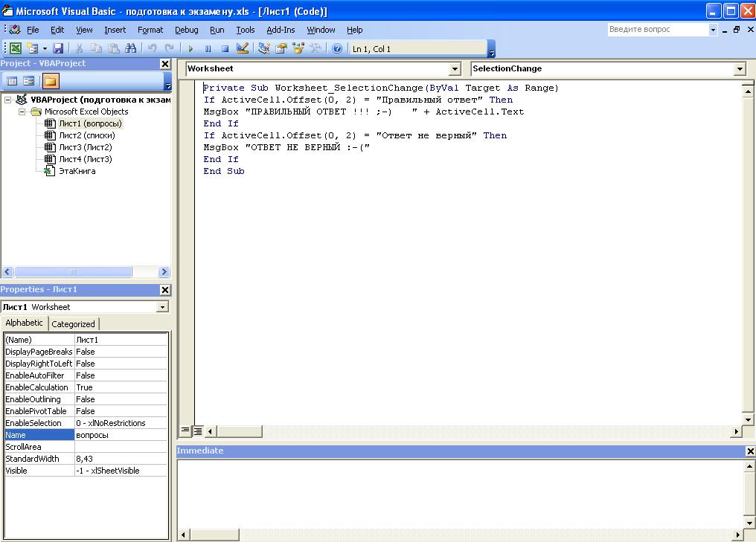Switch to Procedure View button

pyautogui.click(x=186, y=430)
